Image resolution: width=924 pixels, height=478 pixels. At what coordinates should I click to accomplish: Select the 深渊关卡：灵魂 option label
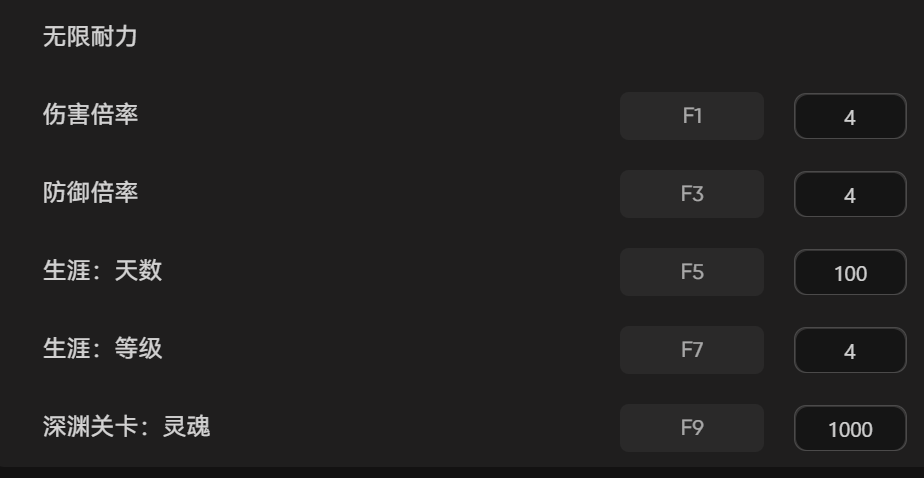(x=126, y=428)
